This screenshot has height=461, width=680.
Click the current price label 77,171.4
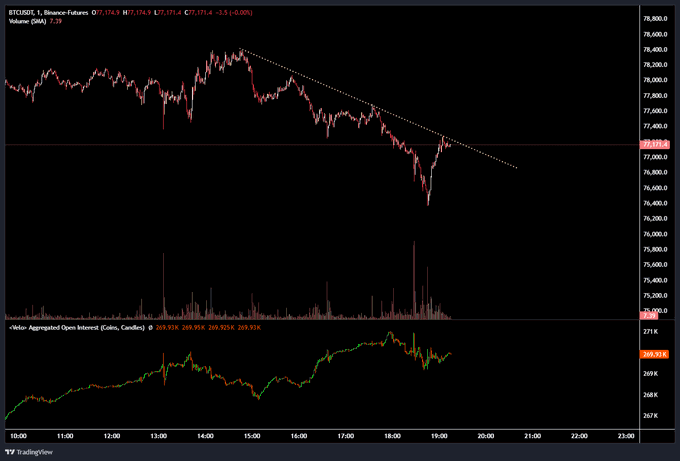click(655, 144)
